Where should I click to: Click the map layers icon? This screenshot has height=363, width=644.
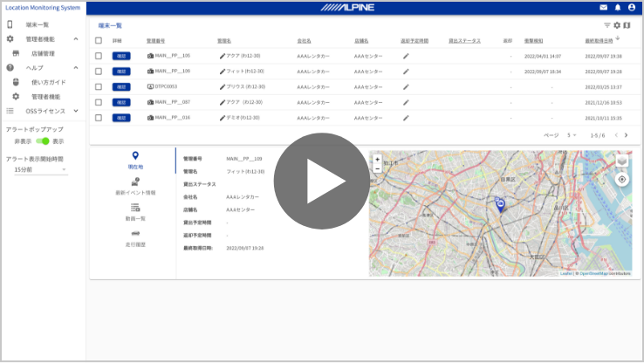(621, 161)
